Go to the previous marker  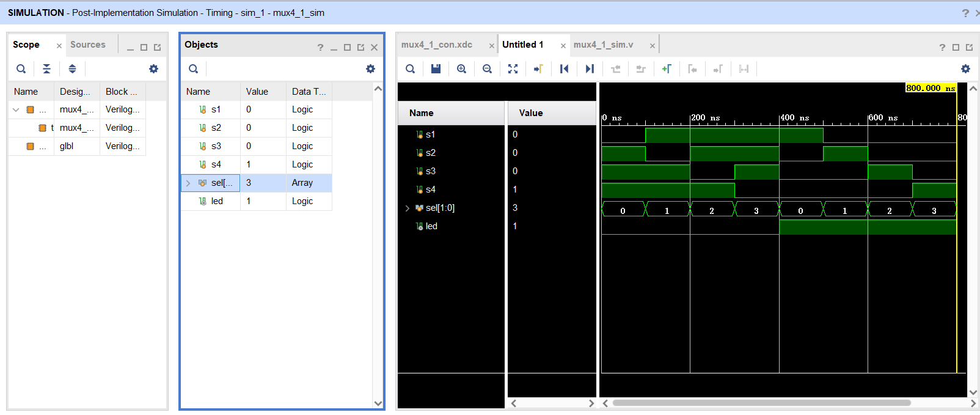(x=692, y=69)
